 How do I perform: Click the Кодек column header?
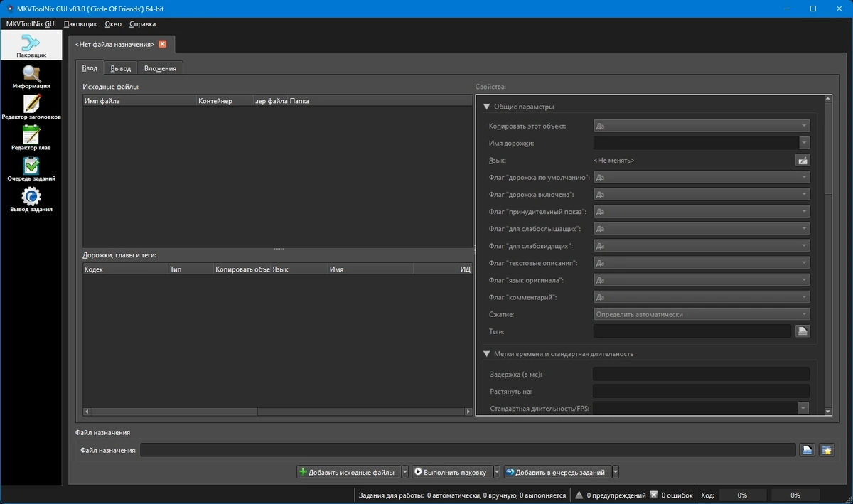(125, 270)
